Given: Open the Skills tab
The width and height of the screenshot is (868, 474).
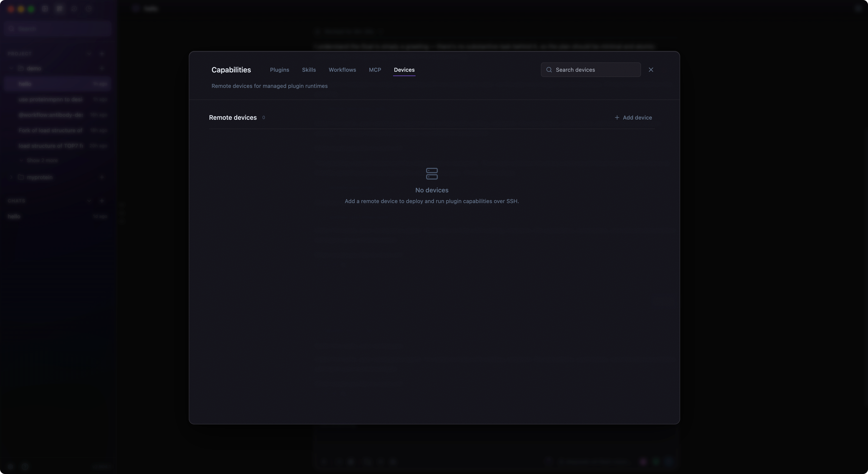Looking at the screenshot, I should coord(309,70).
